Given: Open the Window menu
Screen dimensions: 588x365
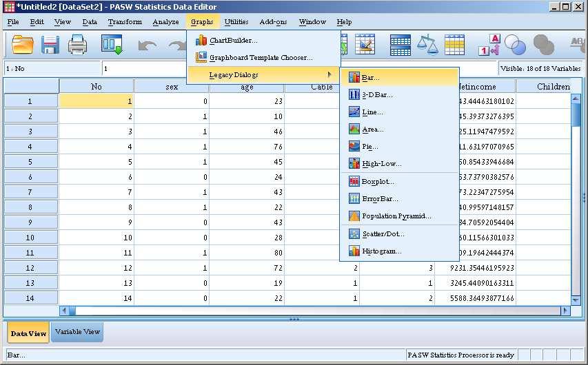Looking at the screenshot, I should (x=312, y=22).
